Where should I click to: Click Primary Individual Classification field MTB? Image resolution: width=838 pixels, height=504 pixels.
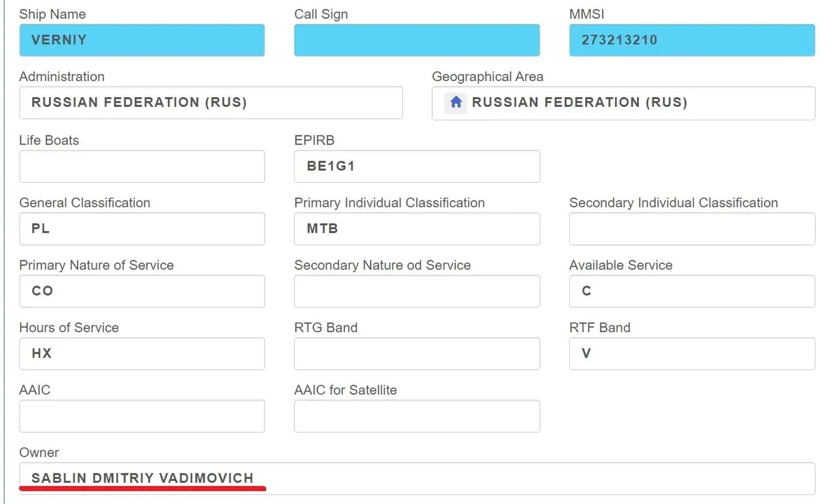(x=417, y=228)
